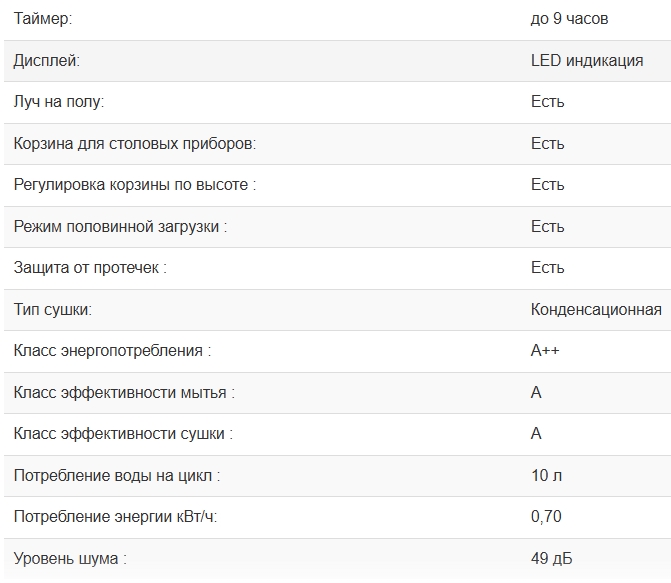Click "Класс эффективности сушки" label
The width and height of the screenshot is (671, 583).
click(x=124, y=434)
